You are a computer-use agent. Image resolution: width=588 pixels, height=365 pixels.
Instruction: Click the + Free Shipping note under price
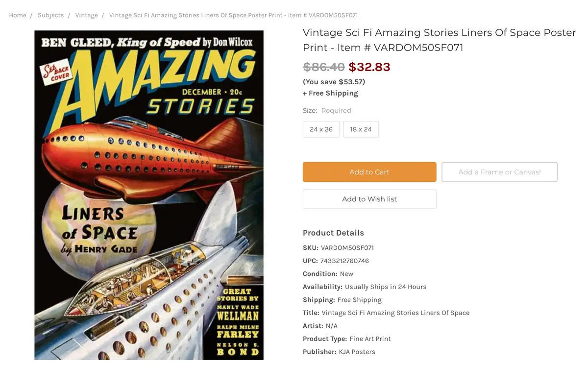(x=330, y=93)
